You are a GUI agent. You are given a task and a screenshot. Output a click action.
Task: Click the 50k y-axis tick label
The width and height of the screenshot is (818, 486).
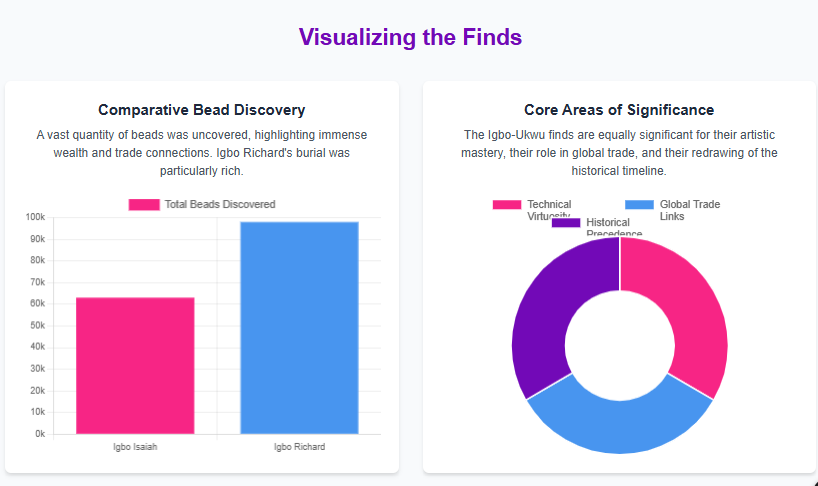point(37,326)
